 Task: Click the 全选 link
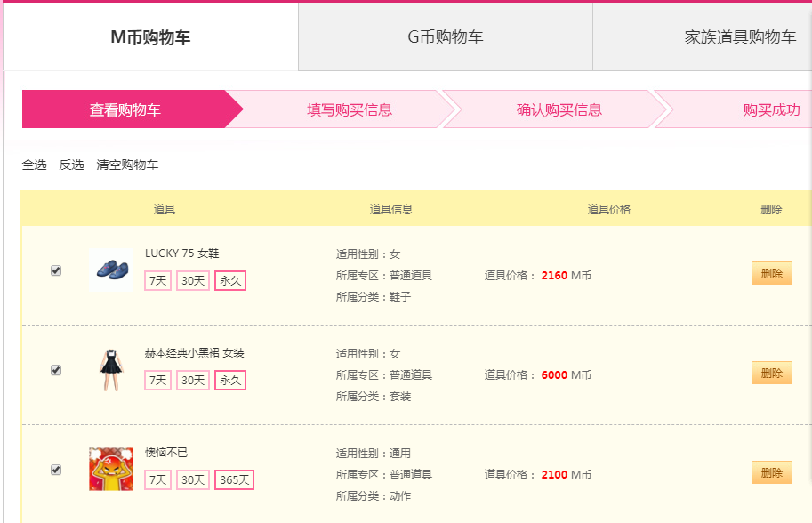(34, 165)
